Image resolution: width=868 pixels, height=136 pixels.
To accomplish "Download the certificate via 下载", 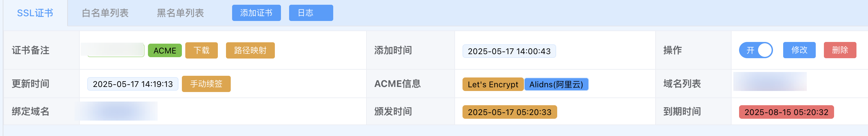I will pyautogui.click(x=202, y=50).
